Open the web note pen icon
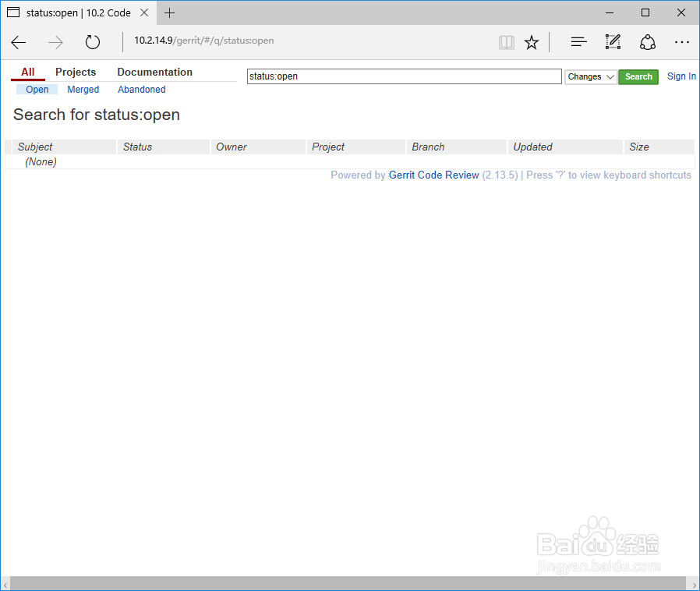700x591 pixels. pyautogui.click(x=613, y=42)
